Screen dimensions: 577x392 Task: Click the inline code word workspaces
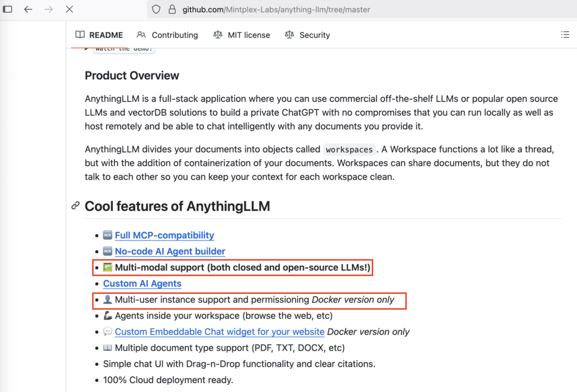[349, 150]
